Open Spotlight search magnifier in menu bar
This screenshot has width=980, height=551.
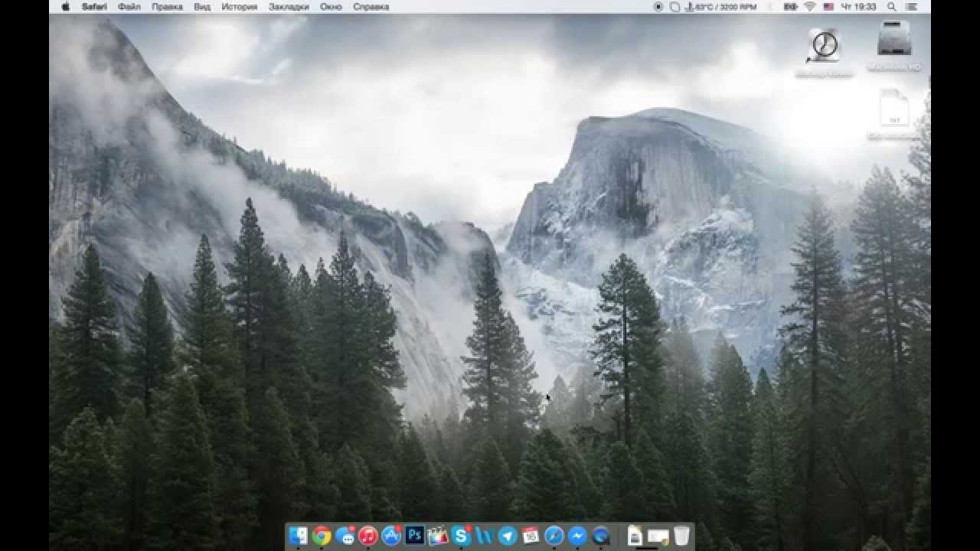[x=892, y=6]
